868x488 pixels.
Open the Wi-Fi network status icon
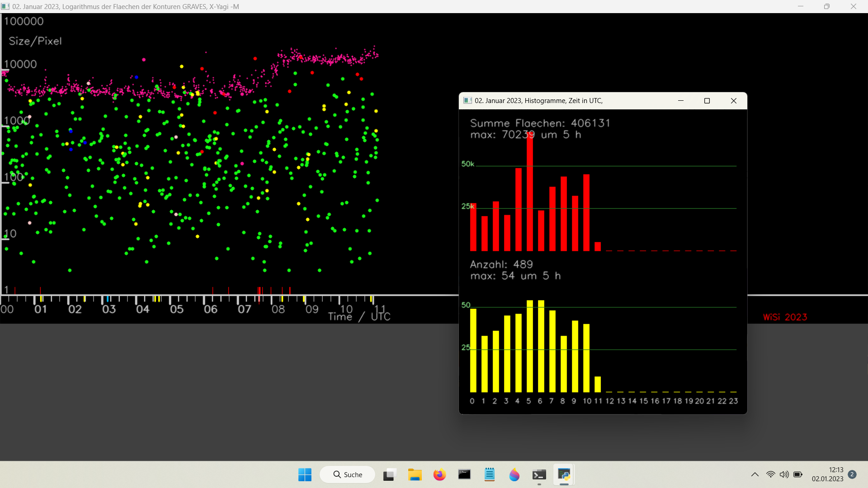(771, 474)
